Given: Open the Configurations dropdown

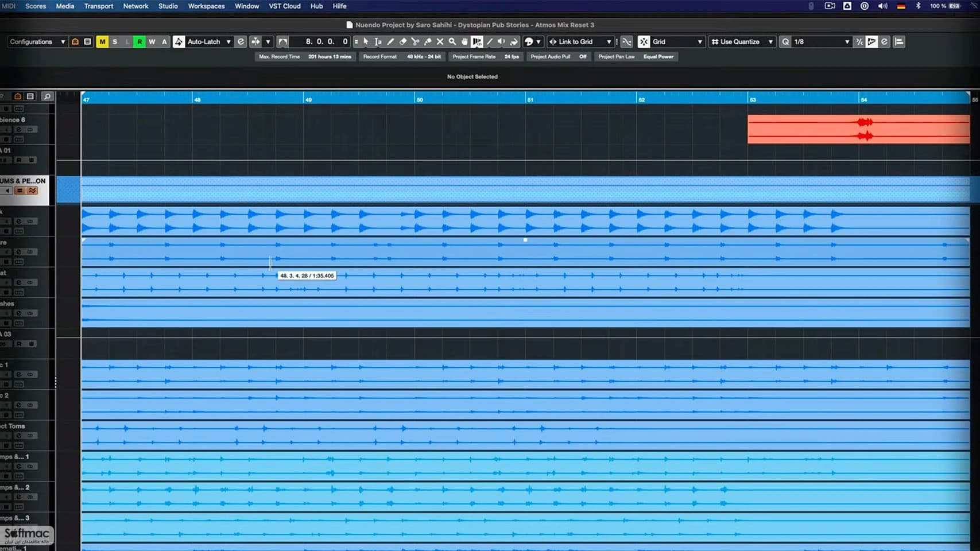Looking at the screenshot, I should tap(37, 42).
